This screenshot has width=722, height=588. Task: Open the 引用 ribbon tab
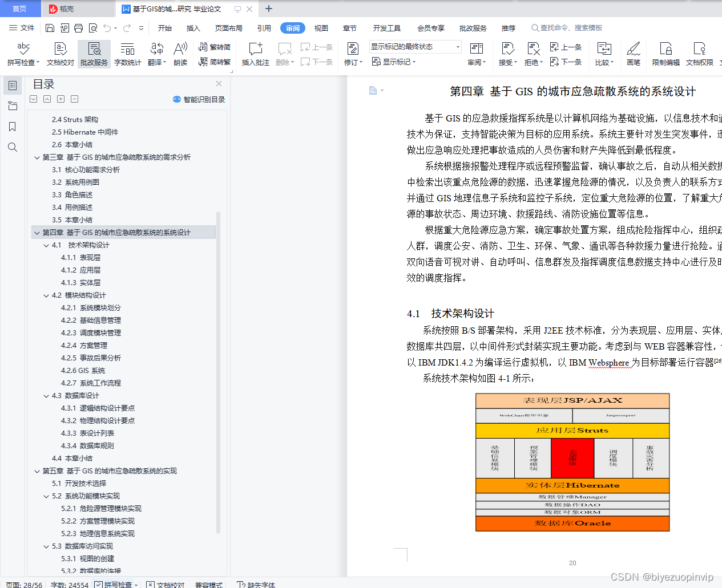pyautogui.click(x=264, y=28)
